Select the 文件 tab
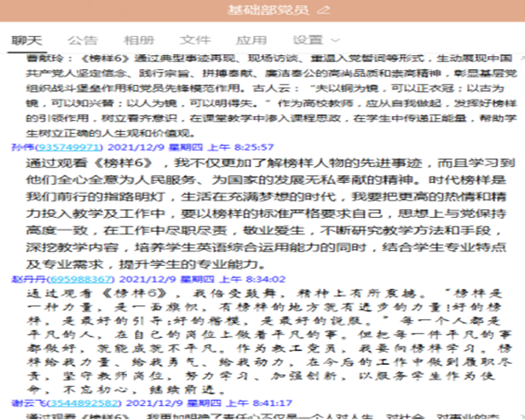Image resolution: width=525 pixels, height=420 pixels. tap(195, 40)
